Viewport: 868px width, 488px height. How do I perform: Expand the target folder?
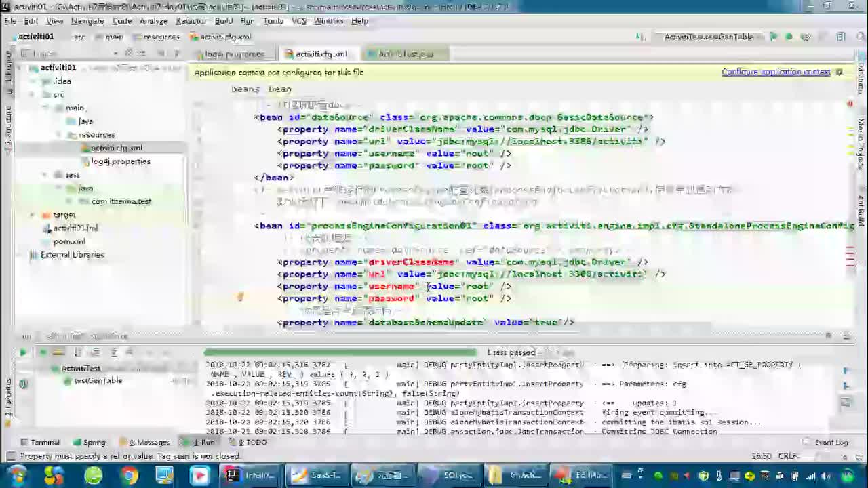click(32, 215)
